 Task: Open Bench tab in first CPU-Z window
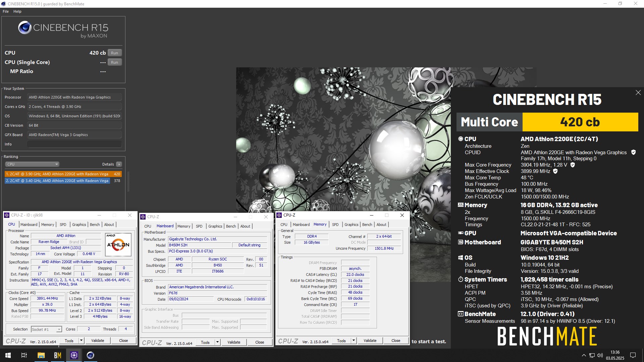point(95,225)
